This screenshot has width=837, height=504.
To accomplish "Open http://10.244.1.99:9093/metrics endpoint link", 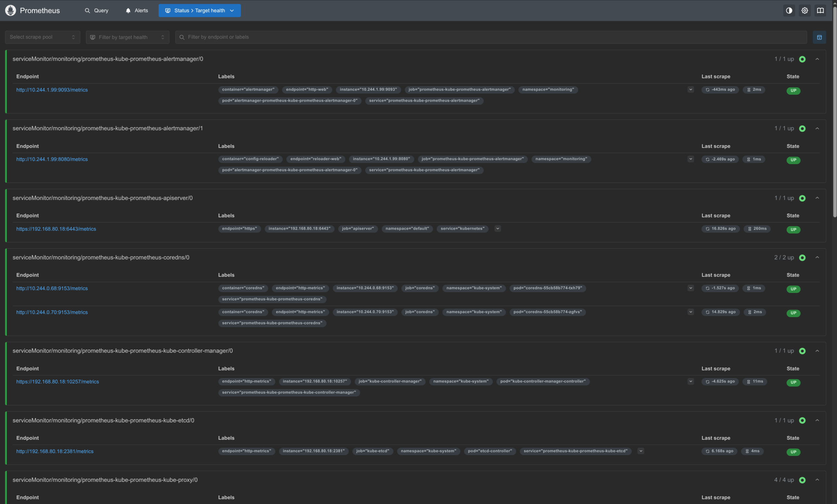I will [x=52, y=90].
